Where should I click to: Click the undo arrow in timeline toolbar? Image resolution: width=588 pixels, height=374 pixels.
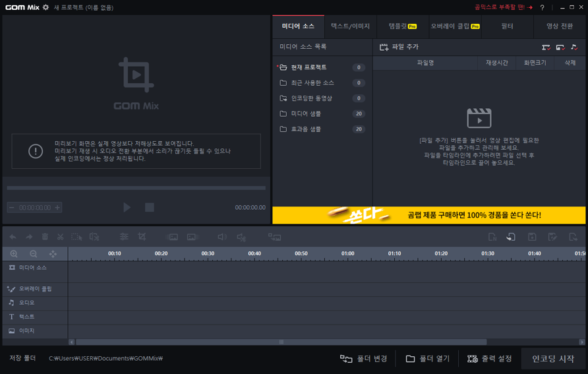tap(13, 237)
